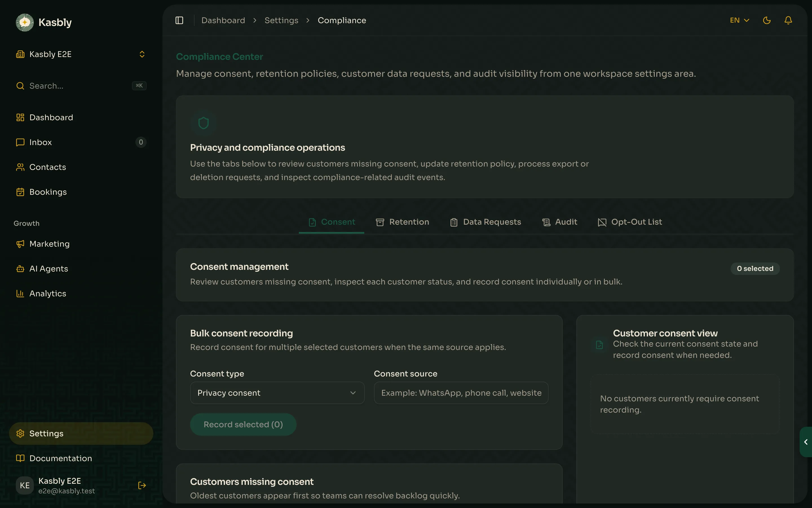
Task: Open AI Agents in the sidebar
Action: click(x=81, y=269)
